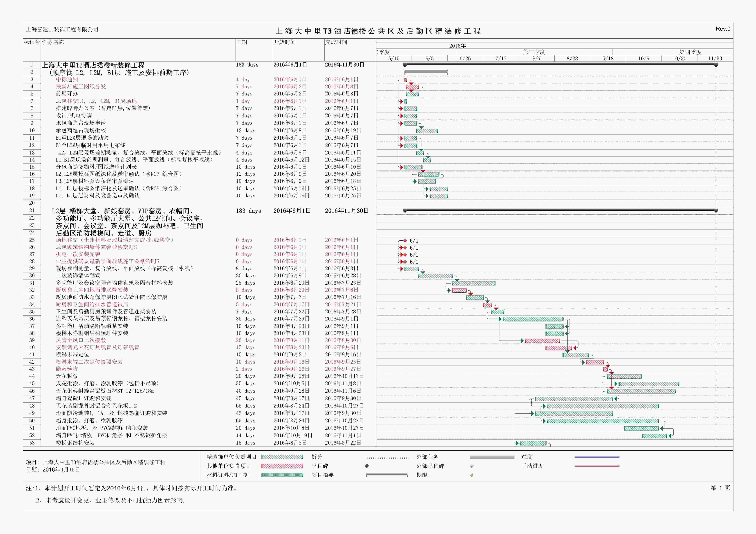This screenshot has width=756, height=534.
Task: Click the 第四季度 quarter label
Action: pos(690,52)
